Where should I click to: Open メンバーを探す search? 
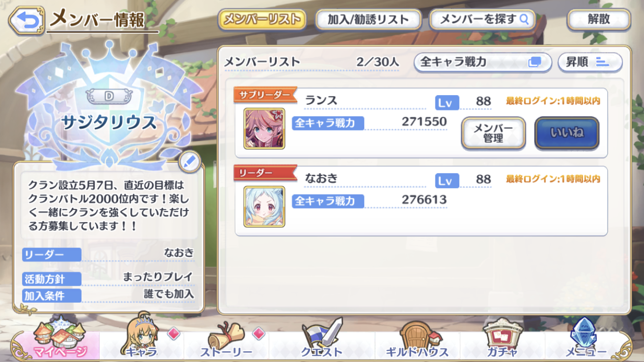(482, 19)
